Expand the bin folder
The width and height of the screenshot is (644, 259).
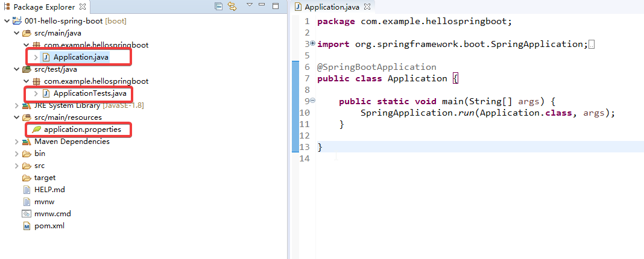click(16, 154)
